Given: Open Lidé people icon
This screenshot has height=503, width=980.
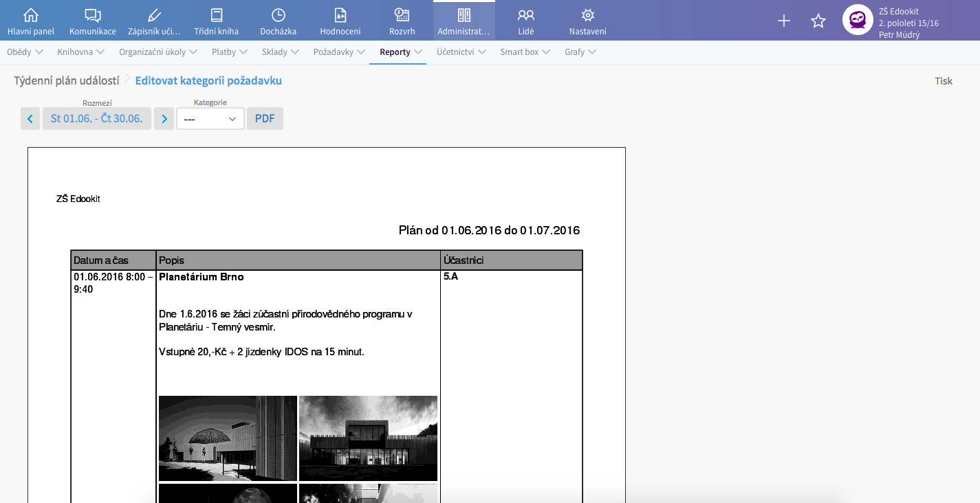Looking at the screenshot, I should point(526,15).
